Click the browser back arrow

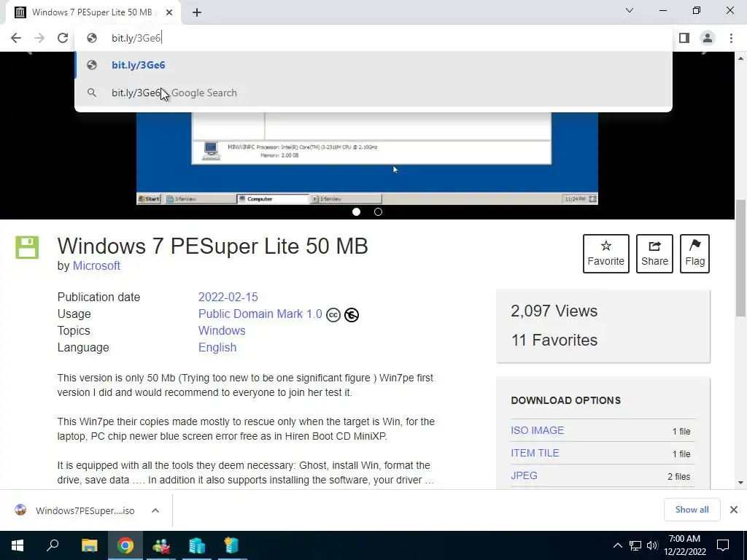pyautogui.click(x=16, y=38)
